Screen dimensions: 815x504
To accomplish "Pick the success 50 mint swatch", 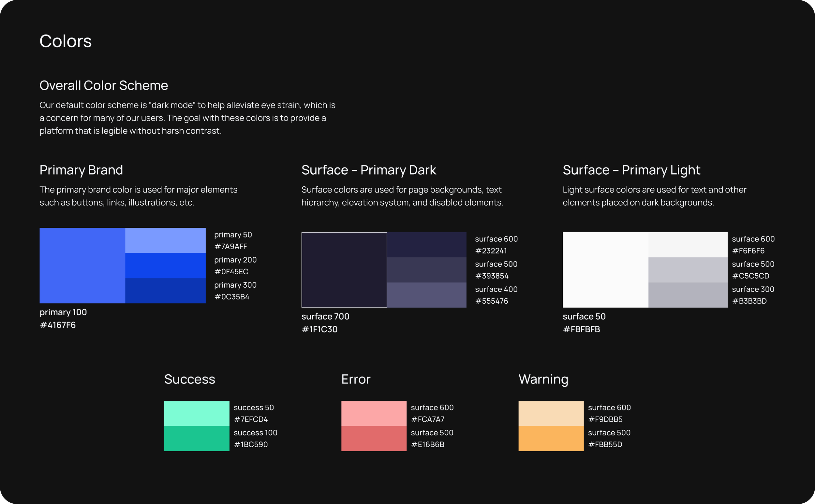I will point(197,413).
